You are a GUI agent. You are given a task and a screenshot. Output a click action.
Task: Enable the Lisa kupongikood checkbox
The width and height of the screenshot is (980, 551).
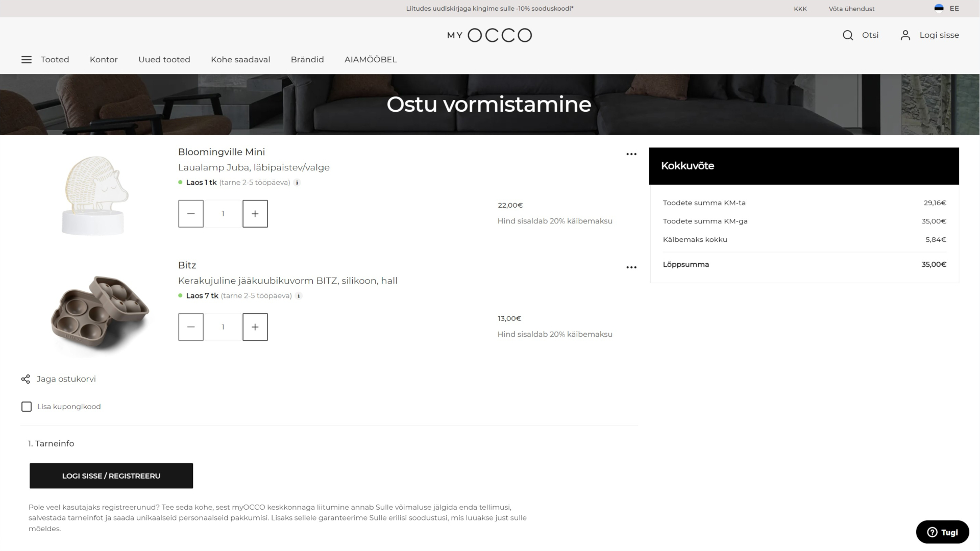pos(27,407)
